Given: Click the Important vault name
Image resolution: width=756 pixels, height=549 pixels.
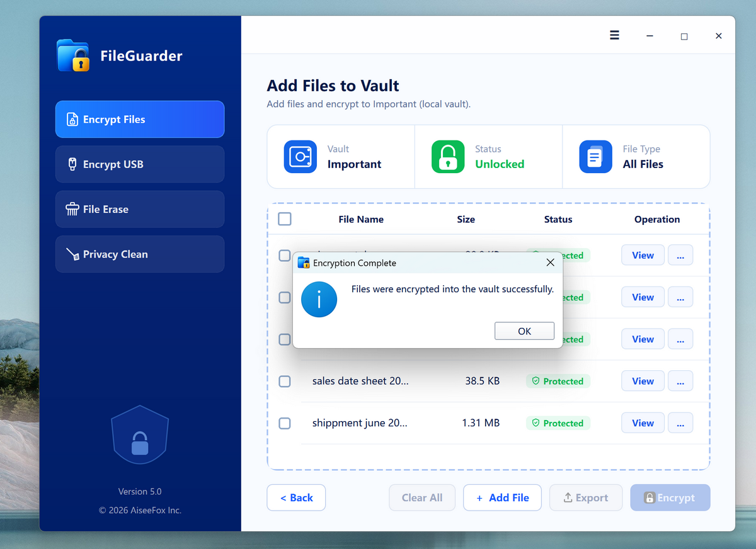Looking at the screenshot, I should pyautogui.click(x=354, y=164).
